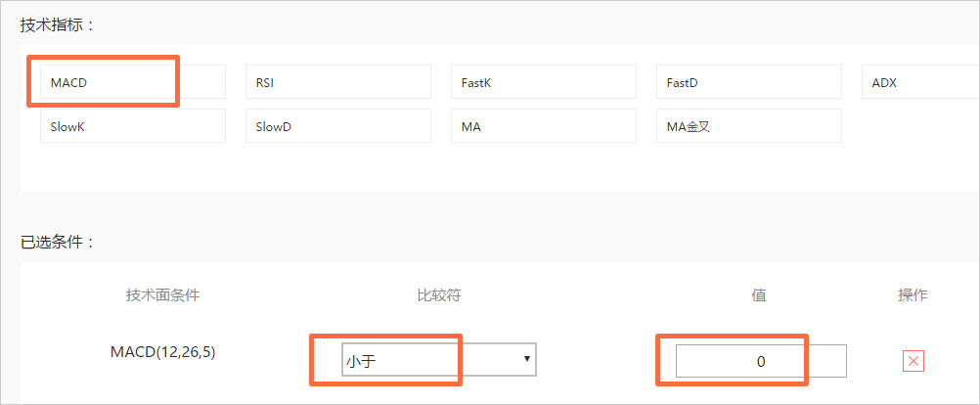Viewport: 980px width, 405px height.
Task: Click the comparison dropdown arrow
Action: pos(527,359)
